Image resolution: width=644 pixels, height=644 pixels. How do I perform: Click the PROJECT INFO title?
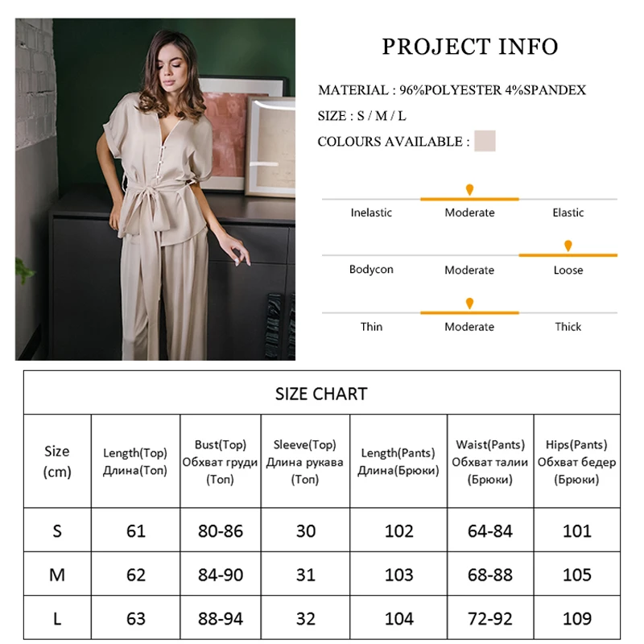470,47
